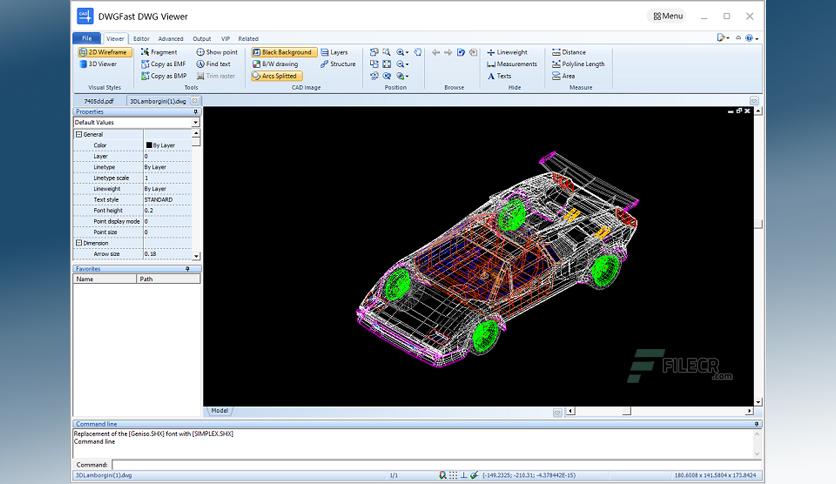
Task: Open the zoom in dropdown arrow
Action: coord(407,52)
